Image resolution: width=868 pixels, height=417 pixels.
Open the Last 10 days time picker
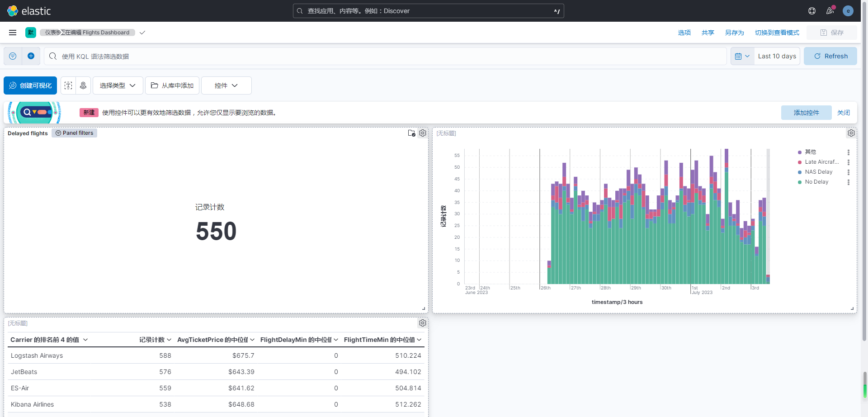click(777, 56)
